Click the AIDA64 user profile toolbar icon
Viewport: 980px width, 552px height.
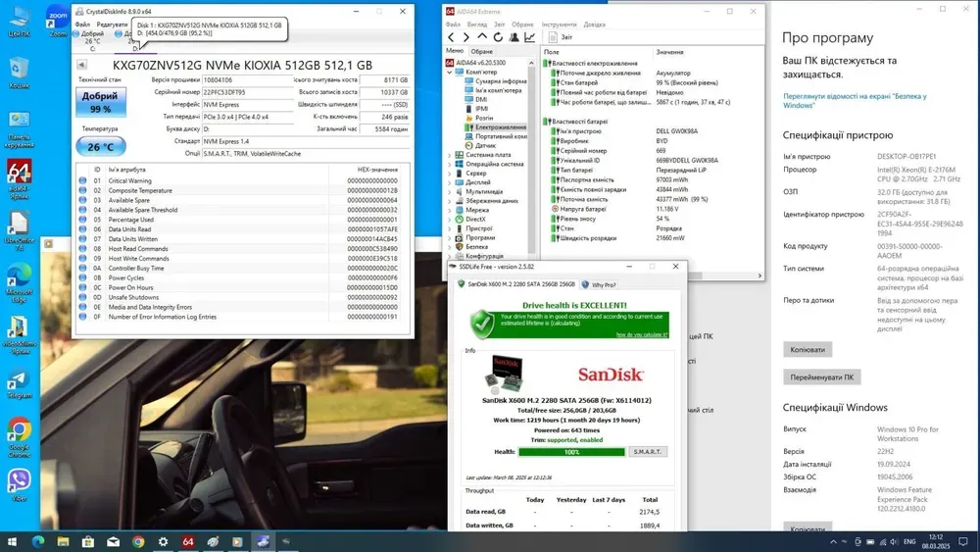(x=514, y=37)
